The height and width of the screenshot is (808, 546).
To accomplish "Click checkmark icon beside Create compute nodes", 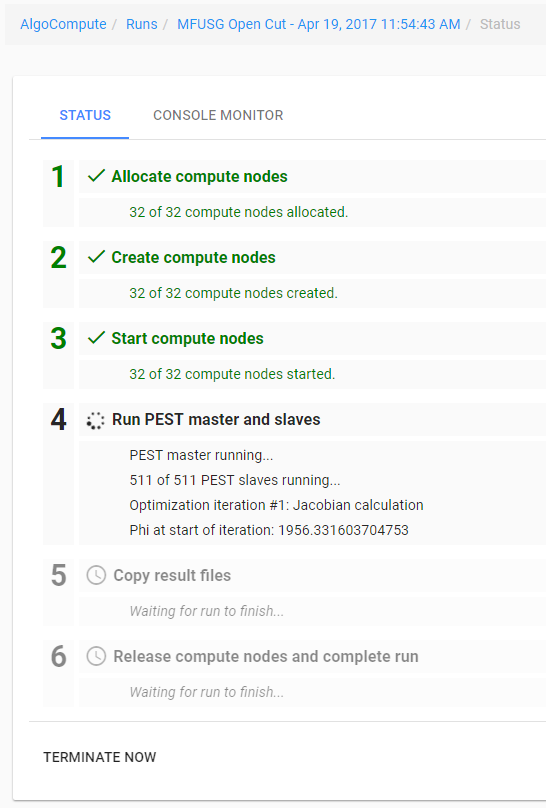I will click(96, 257).
